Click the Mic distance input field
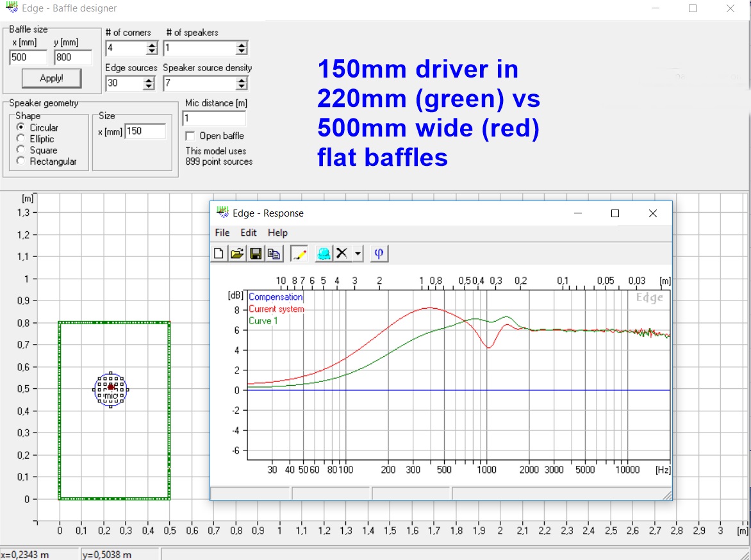Viewport: 751px width, 560px height. tap(214, 118)
